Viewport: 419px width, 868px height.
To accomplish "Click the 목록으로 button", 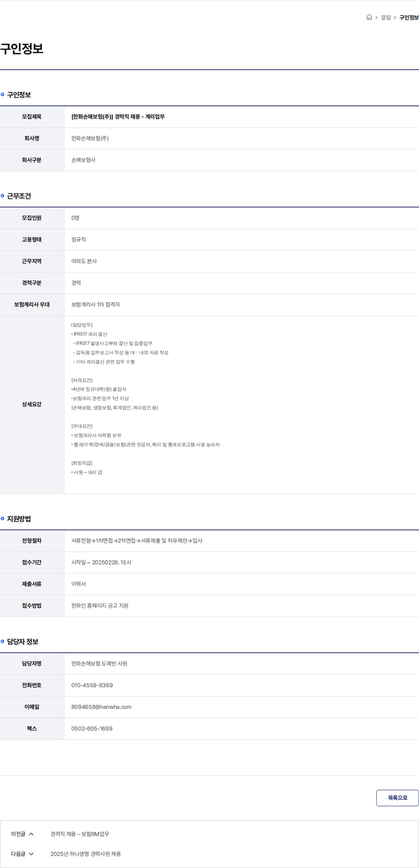I will coord(398,798).
